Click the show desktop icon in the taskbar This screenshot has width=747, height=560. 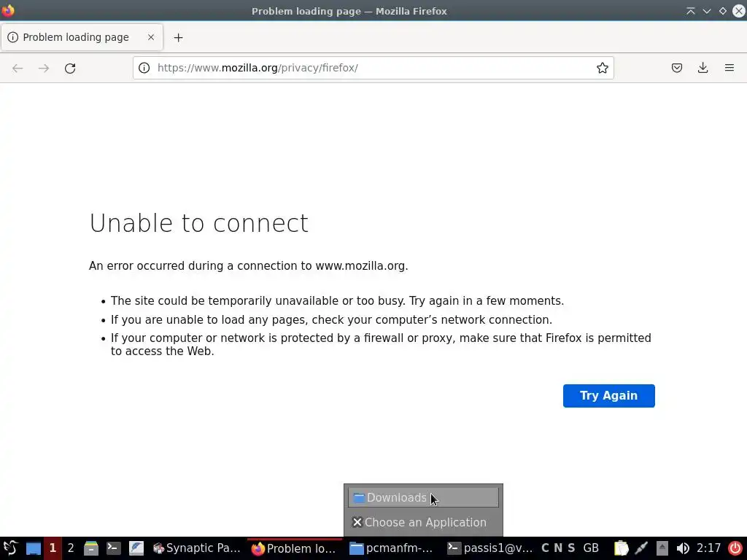click(34, 548)
